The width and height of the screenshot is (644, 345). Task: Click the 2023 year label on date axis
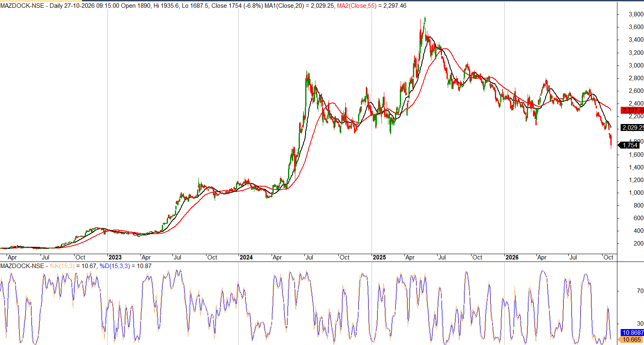click(x=115, y=257)
